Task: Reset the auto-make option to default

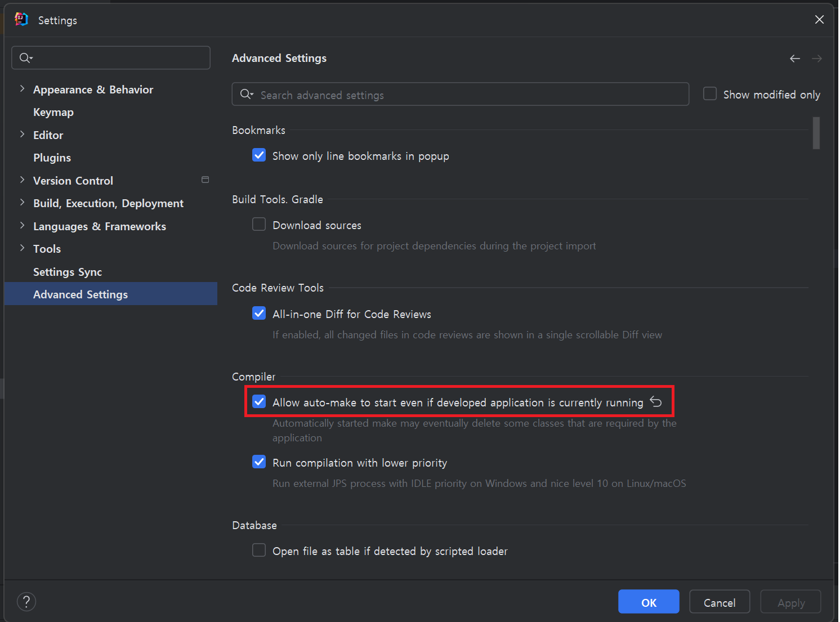Action: (656, 401)
